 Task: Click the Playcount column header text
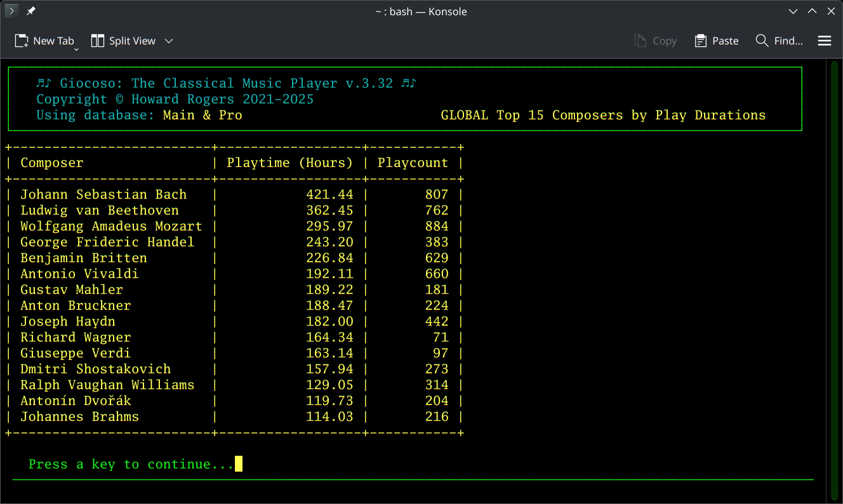(x=413, y=162)
